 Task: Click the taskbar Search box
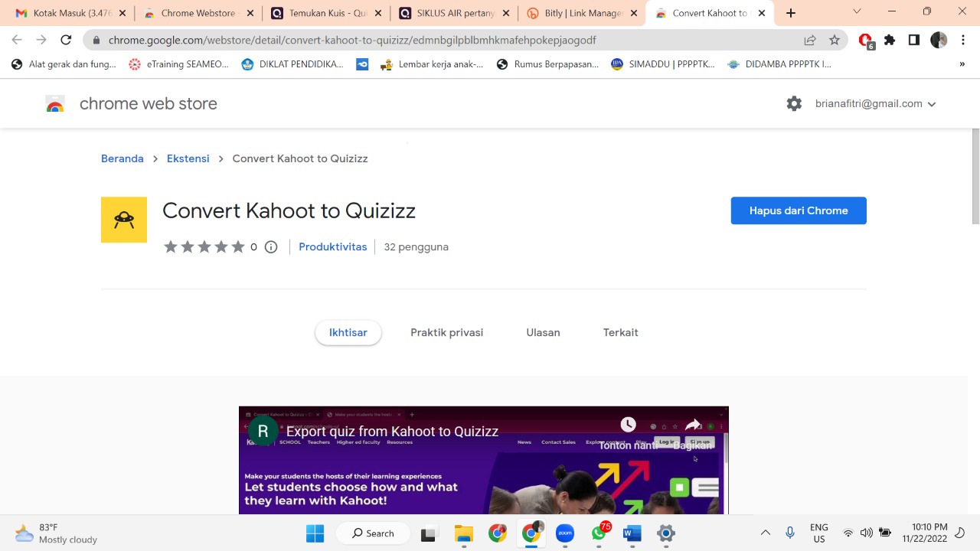pos(373,533)
